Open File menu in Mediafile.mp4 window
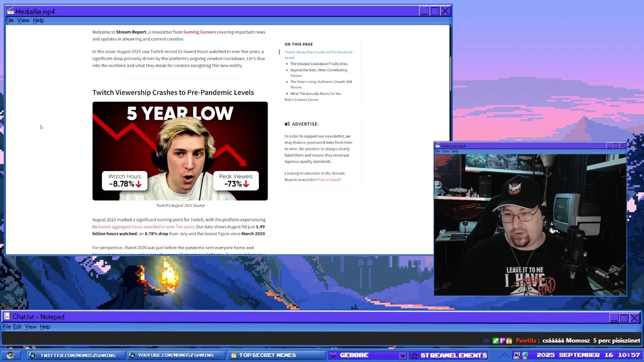644x362 pixels. pos(9,20)
